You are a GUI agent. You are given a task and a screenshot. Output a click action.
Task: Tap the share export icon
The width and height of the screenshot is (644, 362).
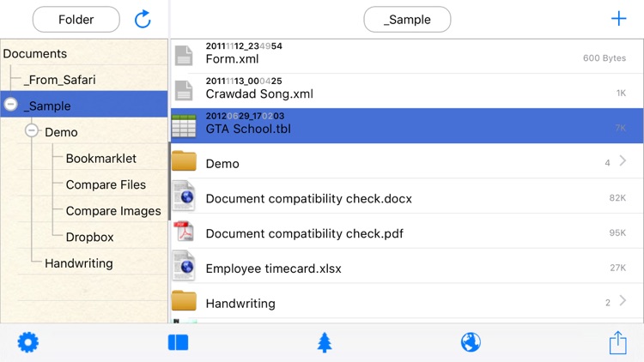coord(617,342)
